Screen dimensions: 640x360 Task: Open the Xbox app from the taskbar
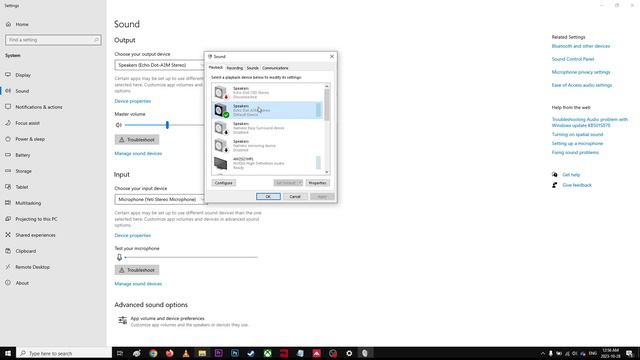[267, 353]
